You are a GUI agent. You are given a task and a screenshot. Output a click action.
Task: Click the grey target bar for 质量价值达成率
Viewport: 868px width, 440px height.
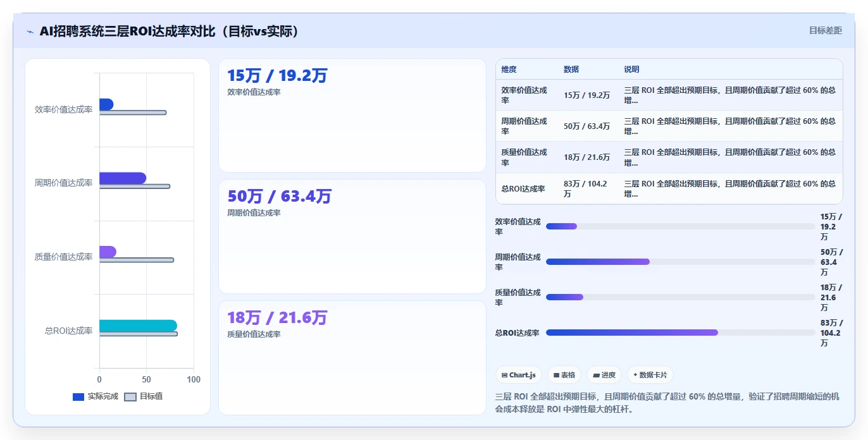pos(137,260)
